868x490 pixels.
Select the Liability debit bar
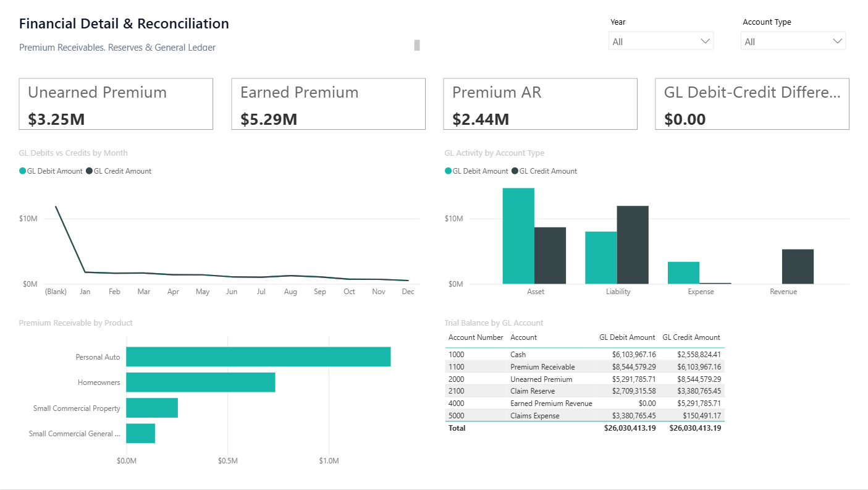coord(601,258)
